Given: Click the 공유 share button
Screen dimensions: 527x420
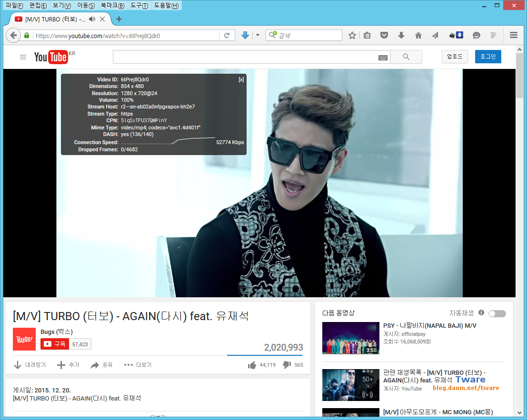Looking at the screenshot, I should point(101,365).
